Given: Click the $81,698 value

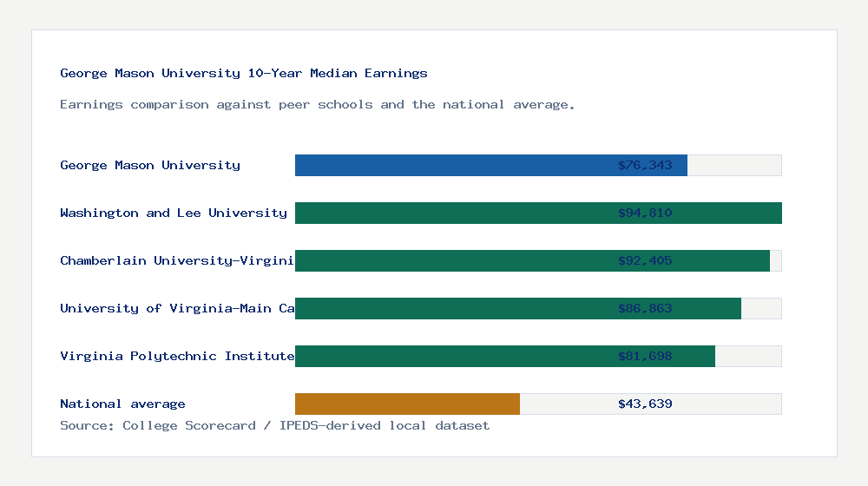Looking at the screenshot, I should (x=645, y=356).
